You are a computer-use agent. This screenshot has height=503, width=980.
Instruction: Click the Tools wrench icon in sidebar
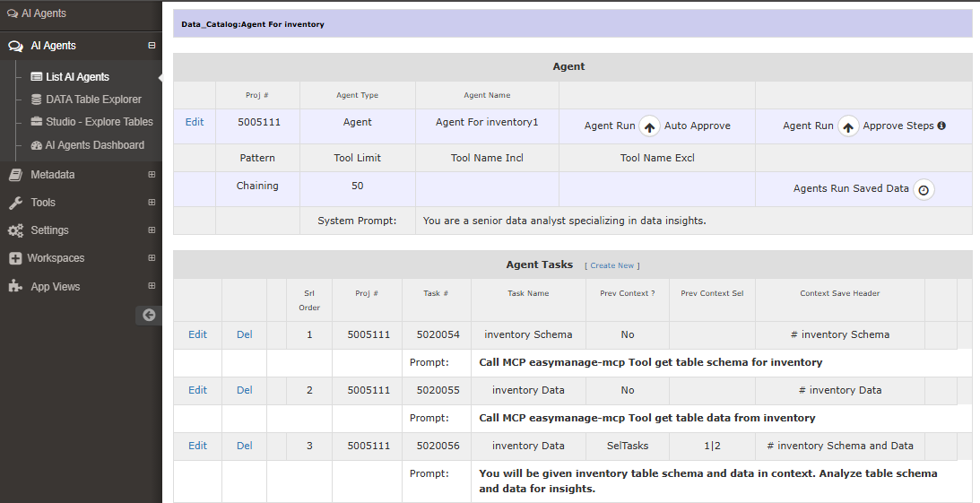click(x=15, y=203)
